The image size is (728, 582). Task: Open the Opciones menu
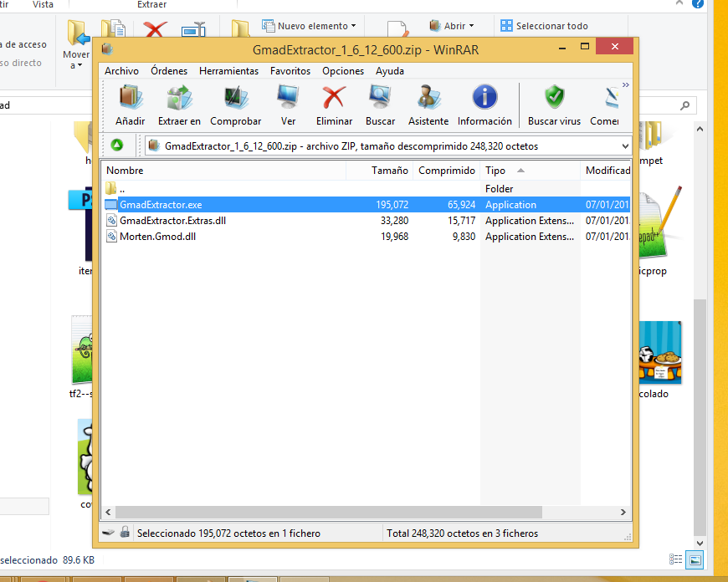343,71
